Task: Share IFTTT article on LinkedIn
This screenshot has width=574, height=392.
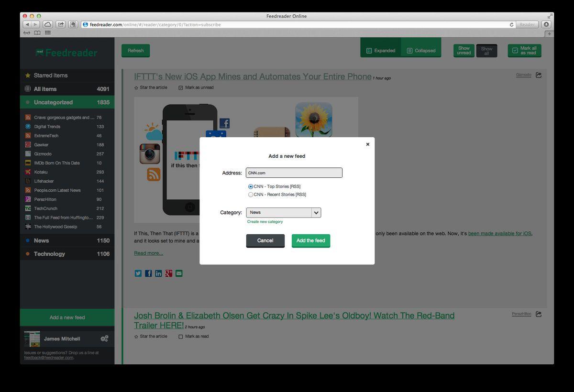Action: 158,273
